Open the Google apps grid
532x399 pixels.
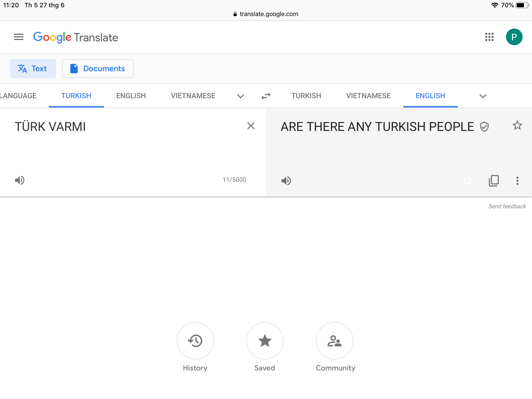click(489, 37)
